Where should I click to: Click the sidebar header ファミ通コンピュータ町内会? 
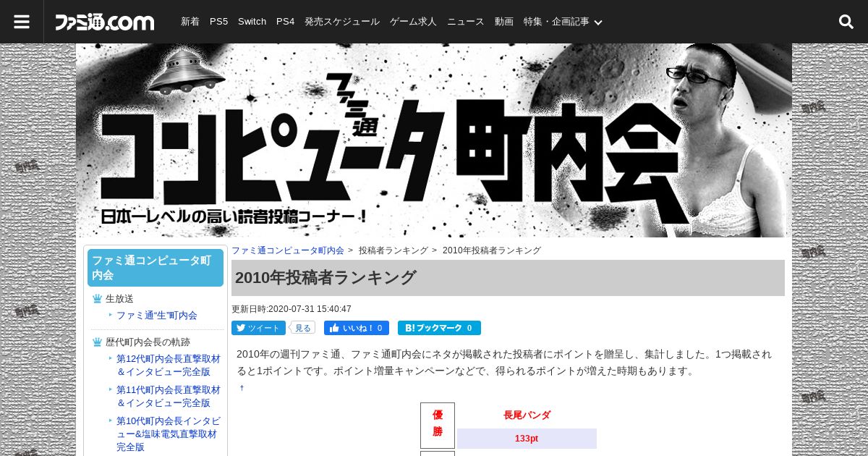tap(156, 268)
